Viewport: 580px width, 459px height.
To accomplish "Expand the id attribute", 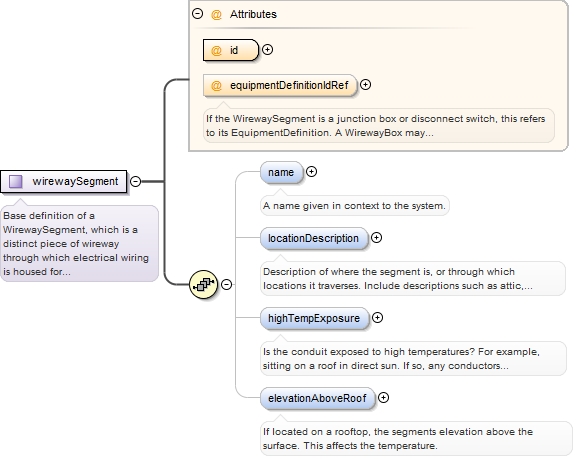I will point(267,50).
